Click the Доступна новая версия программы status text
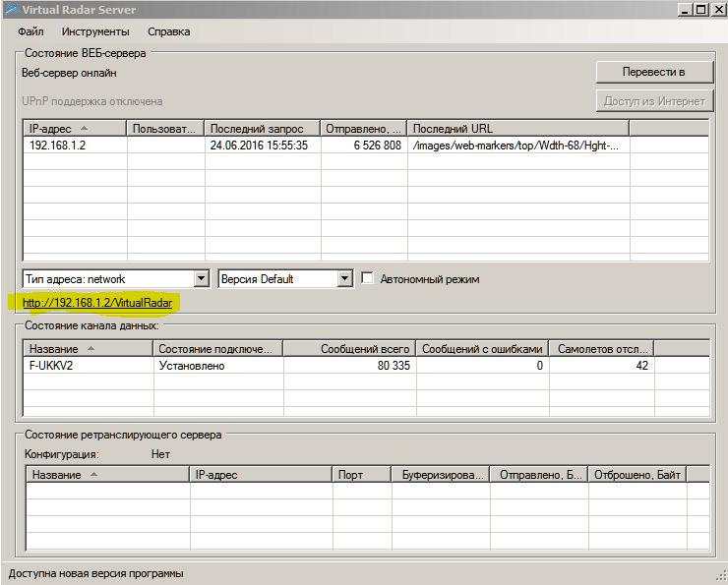This screenshot has width=728, height=585. (x=96, y=573)
